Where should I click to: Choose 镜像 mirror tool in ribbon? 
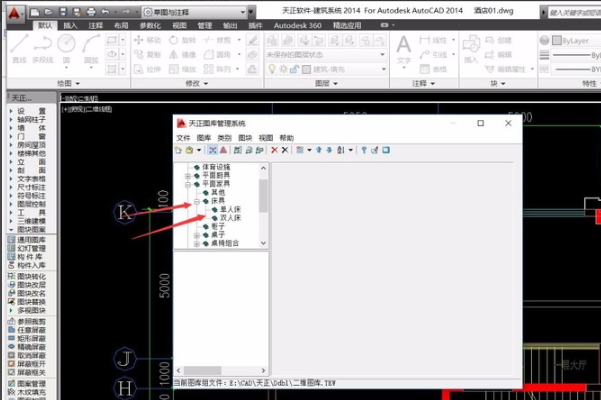pyautogui.click(x=183, y=54)
